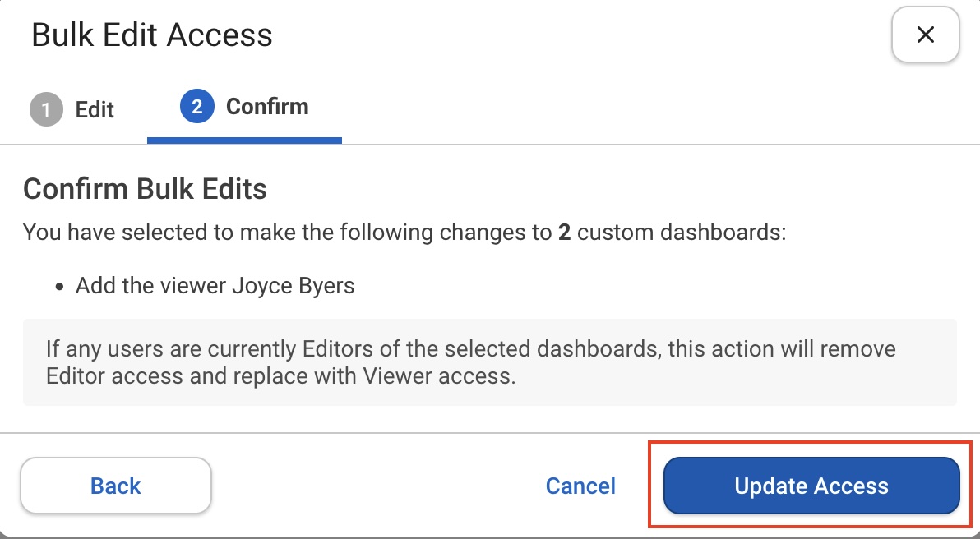Confirm changes with Update Access button
The width and height of the screenshot is (980, 539).
(811, 486)
